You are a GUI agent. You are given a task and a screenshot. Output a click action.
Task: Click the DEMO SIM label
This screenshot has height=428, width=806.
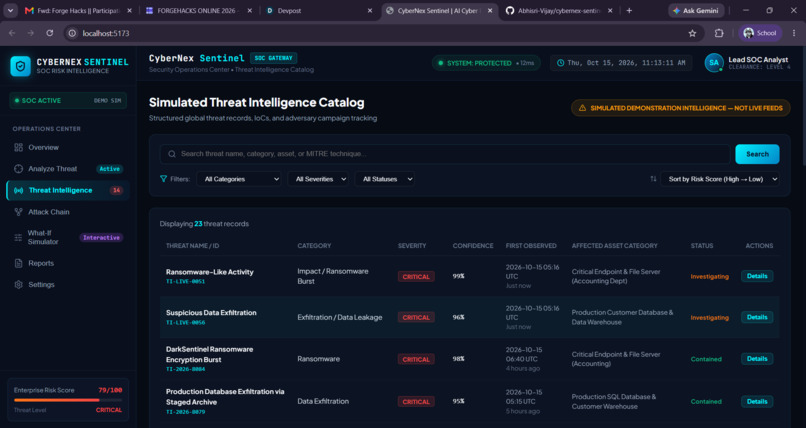[x=107, y=101]
